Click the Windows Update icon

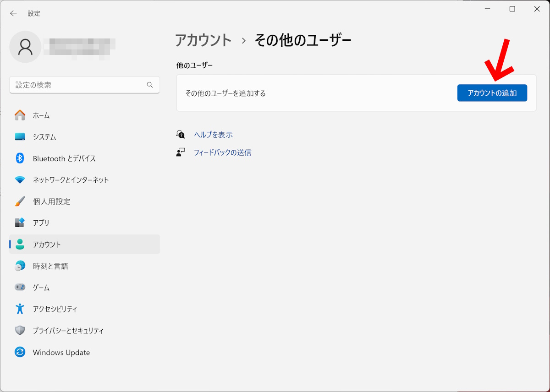pos(20,352)
